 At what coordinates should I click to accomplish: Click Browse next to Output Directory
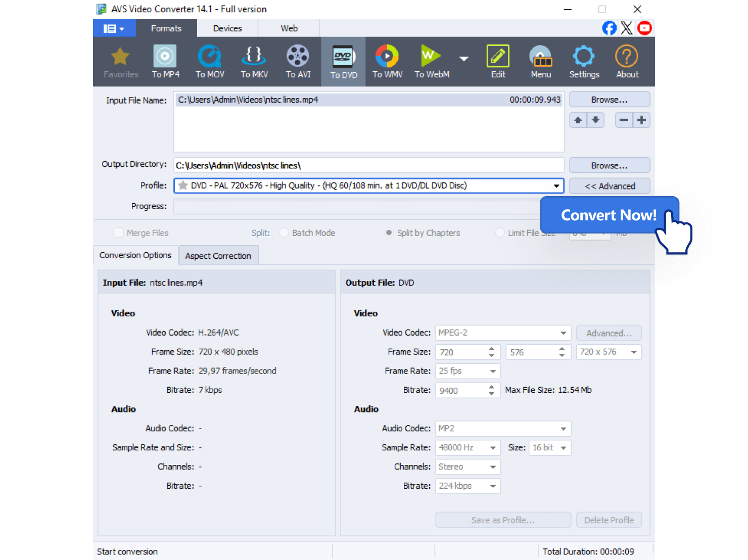click(609, 166)
